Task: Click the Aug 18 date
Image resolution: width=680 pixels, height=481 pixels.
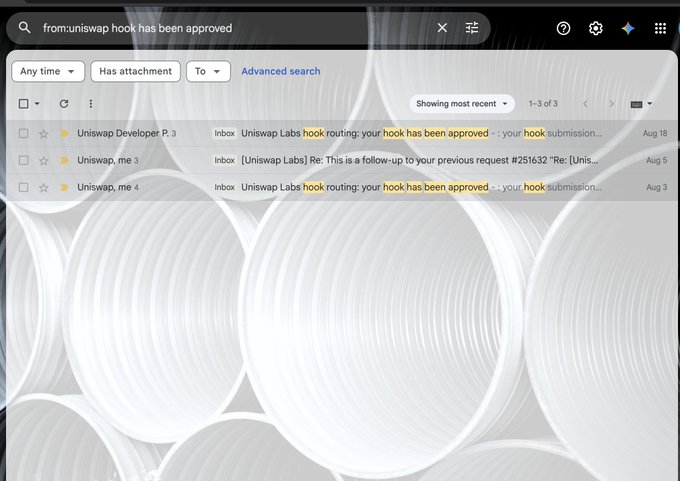Action: point(655,134)
